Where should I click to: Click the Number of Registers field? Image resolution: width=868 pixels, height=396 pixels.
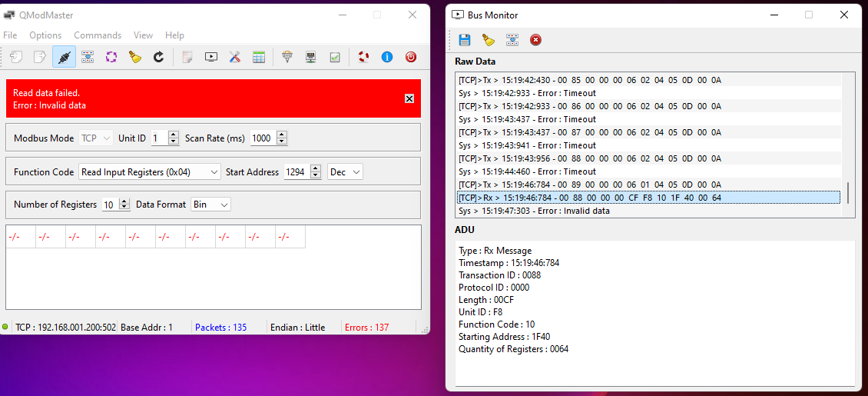click(x=110, y=205)
